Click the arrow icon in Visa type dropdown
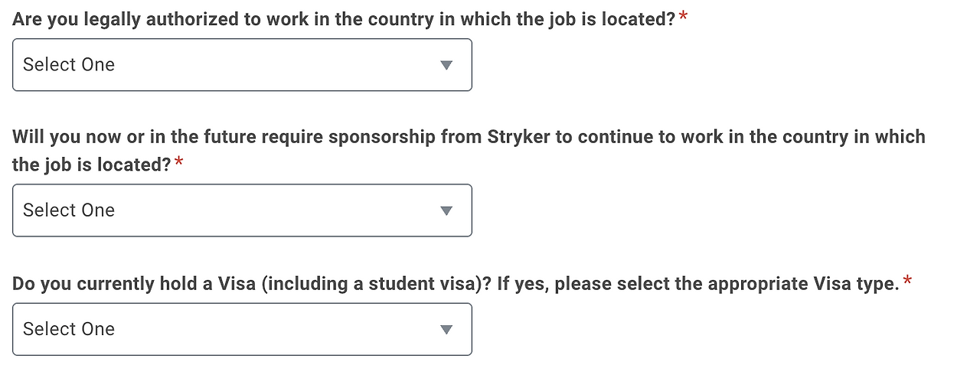Image resolution: width=980 pixels, height=378 pixels. coord(447,330)
